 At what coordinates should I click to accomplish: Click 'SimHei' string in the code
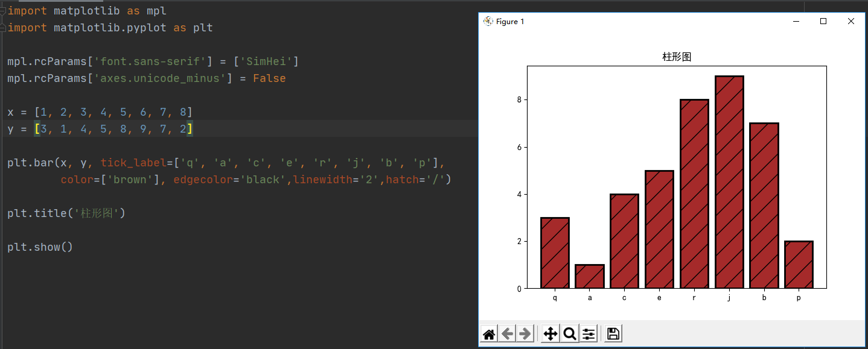(266, 61)
